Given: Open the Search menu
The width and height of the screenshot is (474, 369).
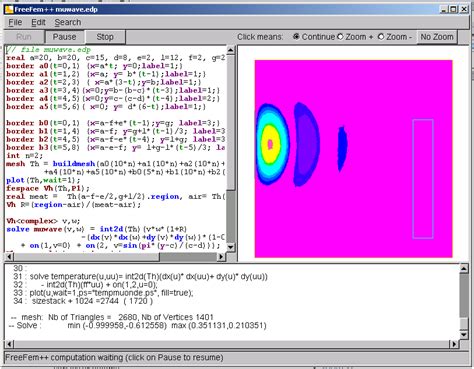Looking at the screenshot, I should [68, 22].
